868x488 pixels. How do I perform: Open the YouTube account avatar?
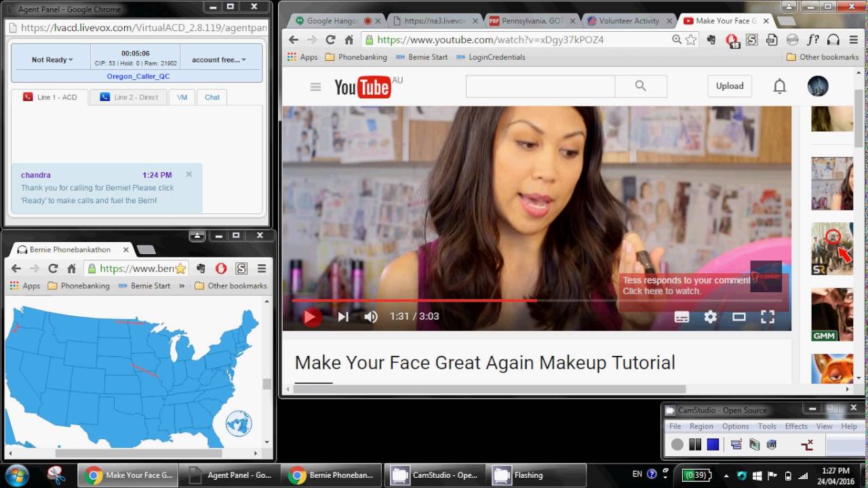(x=818, y=86)
